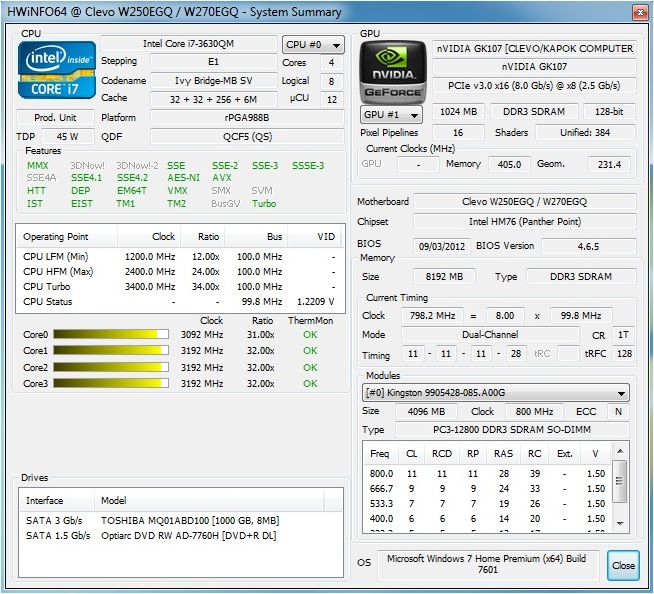Click the PC3-12800 DDR3 SDRAM SO-DIMM field

coord(512,430)
